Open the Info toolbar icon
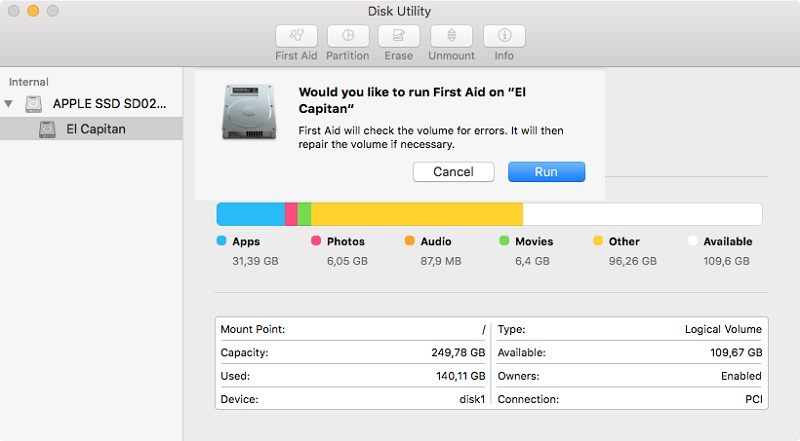This screenshot has height=441, width=800. 504,35
